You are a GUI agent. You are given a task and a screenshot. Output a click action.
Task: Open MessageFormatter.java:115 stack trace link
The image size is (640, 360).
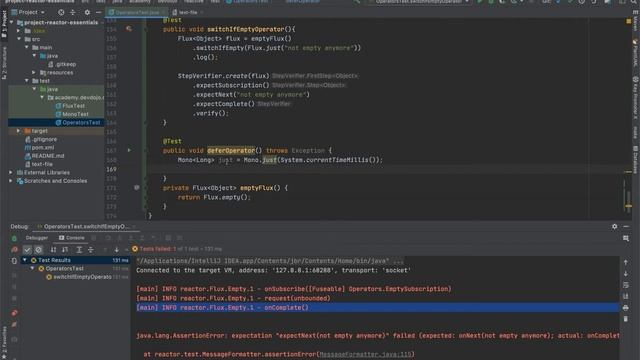pos(365,354)
